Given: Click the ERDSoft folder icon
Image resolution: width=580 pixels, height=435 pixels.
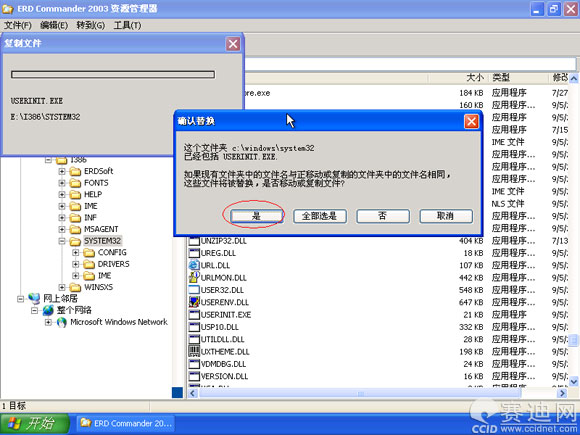Looking at the screenshot, I should point(75,172).
